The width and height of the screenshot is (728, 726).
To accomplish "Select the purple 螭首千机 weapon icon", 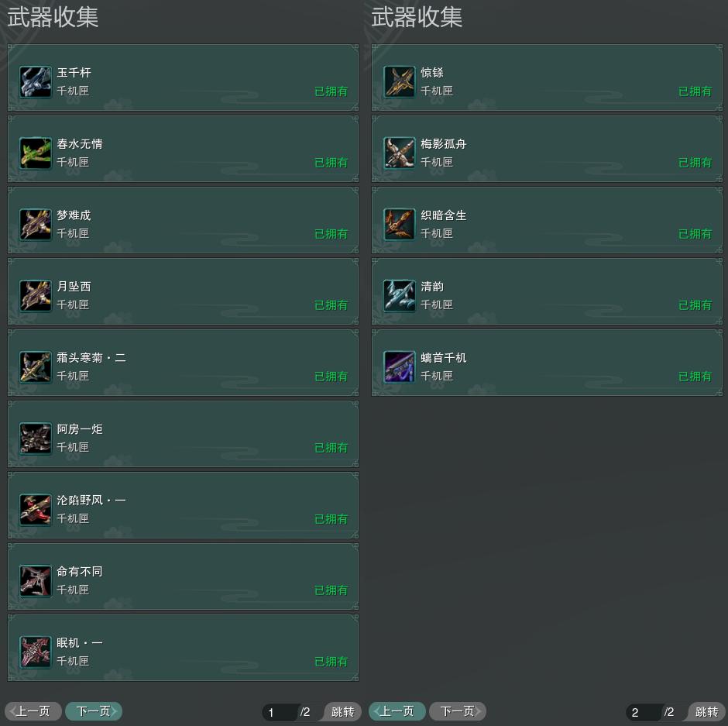I will coord(400,367).
